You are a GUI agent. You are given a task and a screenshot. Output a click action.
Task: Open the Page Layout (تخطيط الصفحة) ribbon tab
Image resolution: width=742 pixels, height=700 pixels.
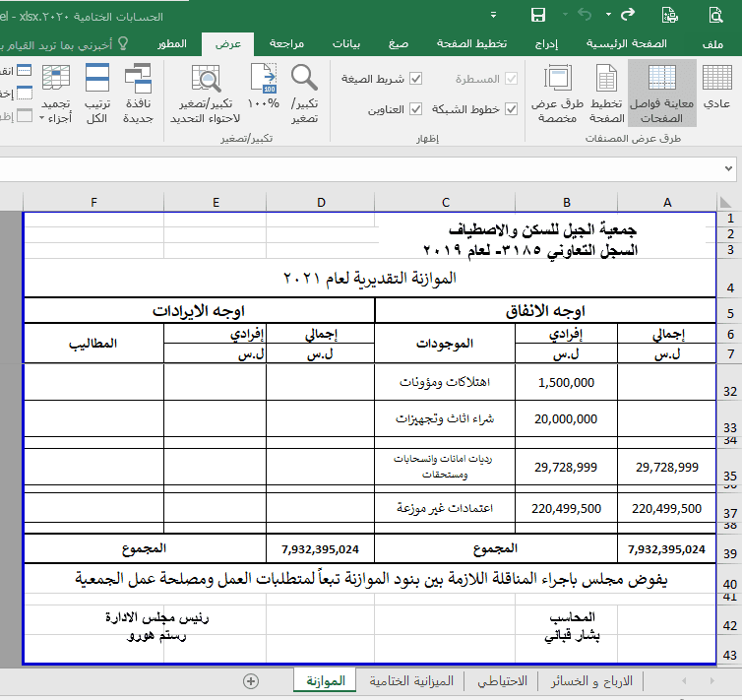(471, 44)
